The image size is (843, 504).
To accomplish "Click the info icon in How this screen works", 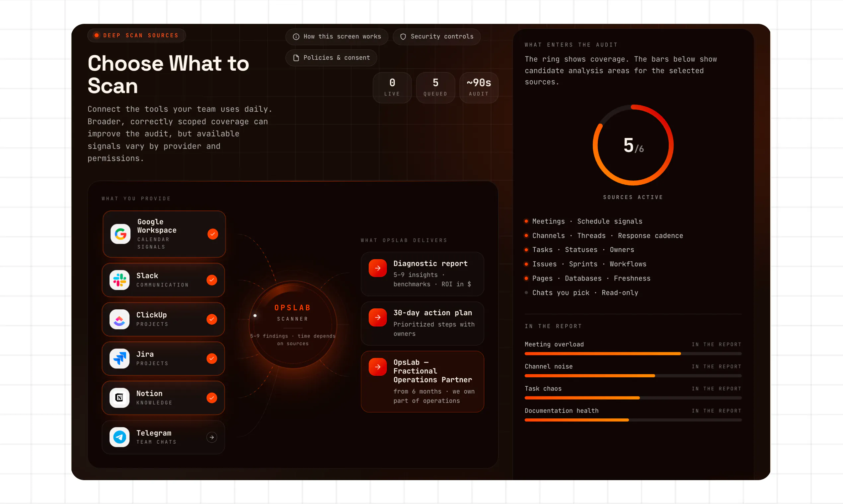I will point(296,37).
